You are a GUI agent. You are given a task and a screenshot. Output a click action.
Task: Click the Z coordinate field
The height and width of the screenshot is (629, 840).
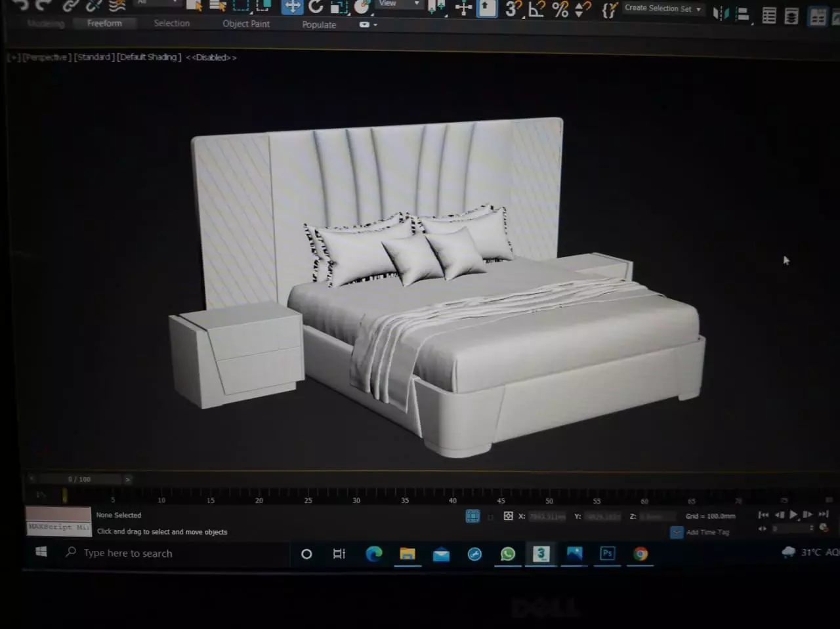(657, 516)
